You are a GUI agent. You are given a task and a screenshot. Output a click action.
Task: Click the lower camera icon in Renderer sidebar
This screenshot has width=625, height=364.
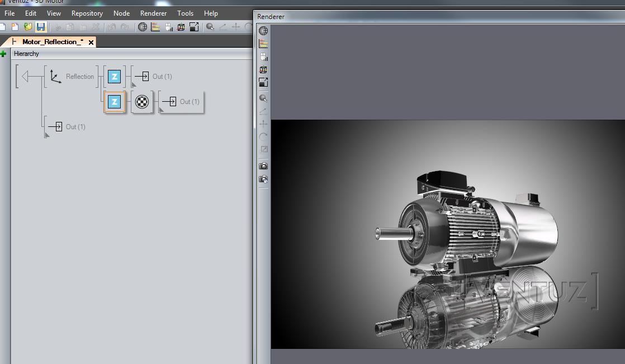[x=263, y=179]
